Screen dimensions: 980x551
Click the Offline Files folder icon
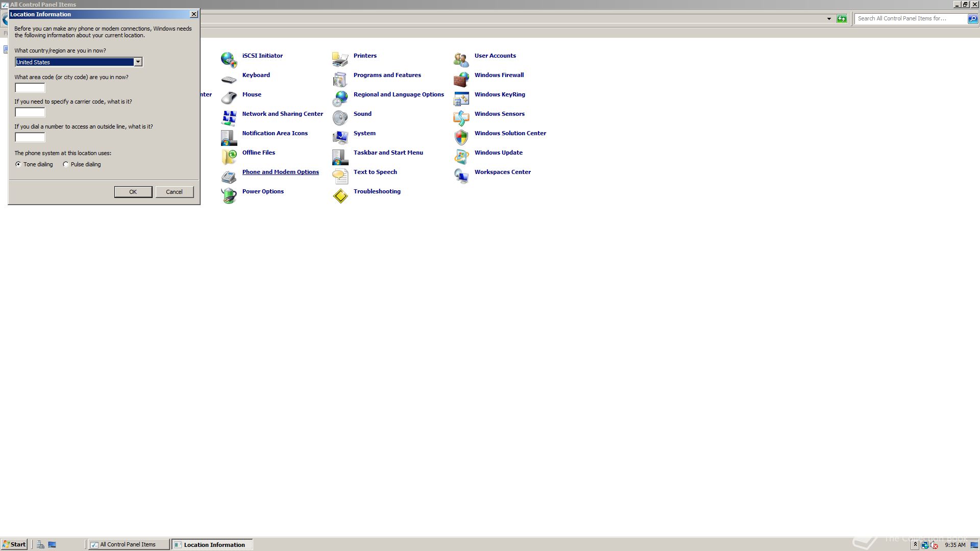coord(229,157)
